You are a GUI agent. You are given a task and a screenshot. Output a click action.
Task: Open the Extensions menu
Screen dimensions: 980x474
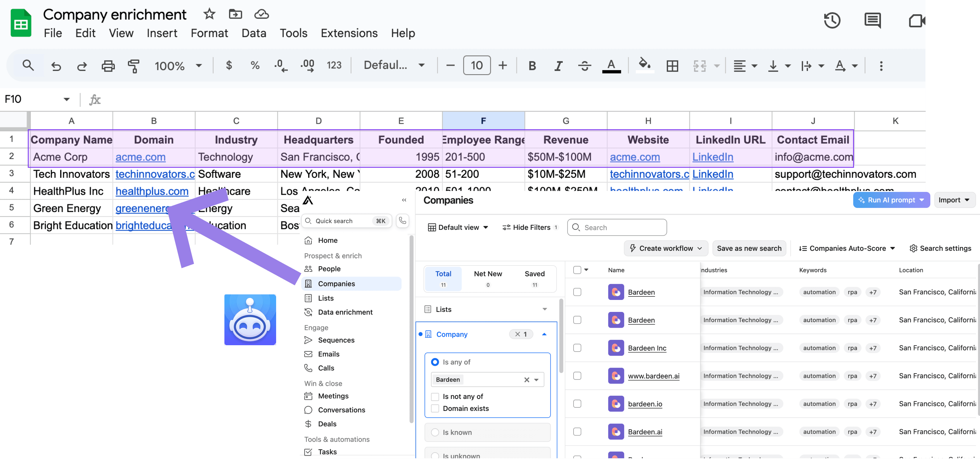pyautogui.click(x=349, y=33)
